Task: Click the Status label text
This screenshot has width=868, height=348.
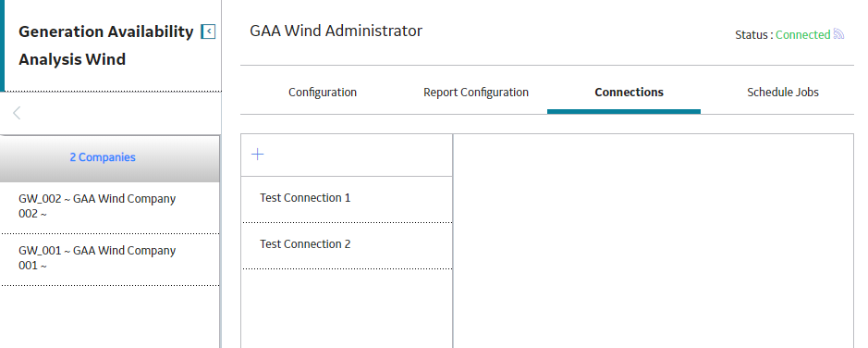Action: pyautogui.click(x=753, y=35)
